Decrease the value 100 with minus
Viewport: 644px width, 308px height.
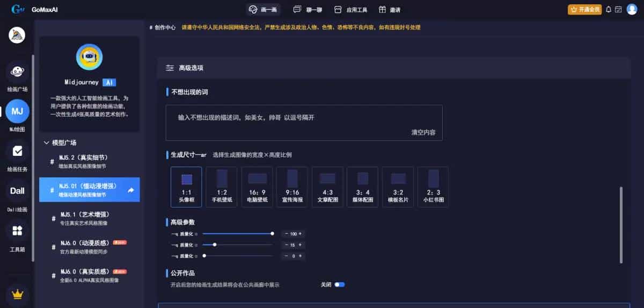pos(286,234)
